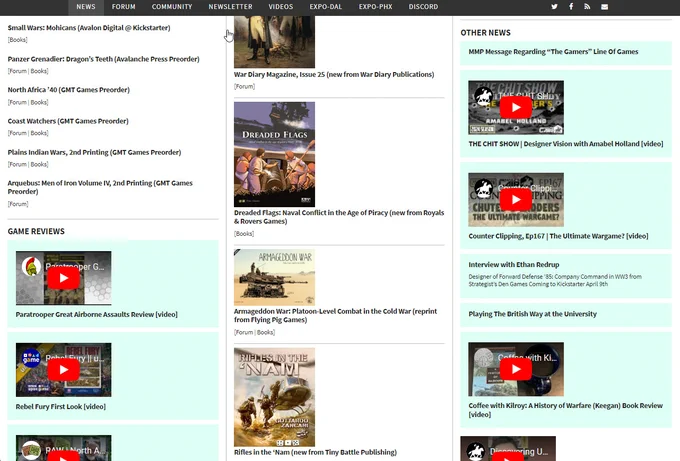Open Dreaded Flags: Naval Conflict title link
Image resolution: width=680 pixels, height=461 pixels.
pos(339,217)
